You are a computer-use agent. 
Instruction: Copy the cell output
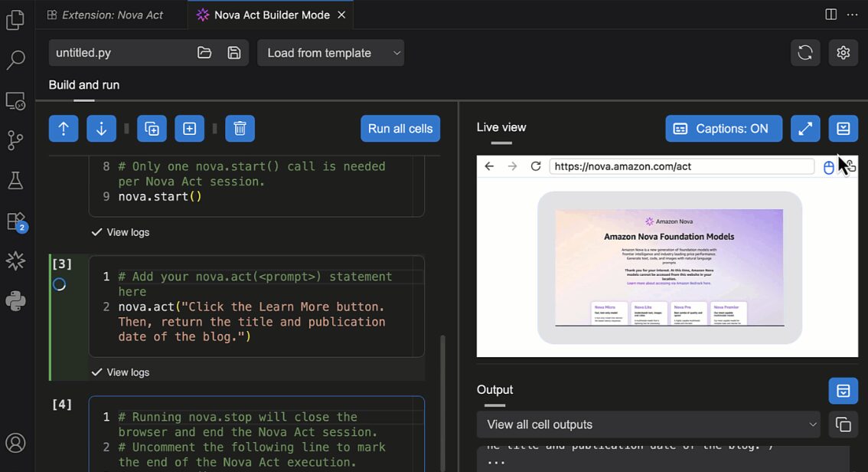(x=843, y=425)
